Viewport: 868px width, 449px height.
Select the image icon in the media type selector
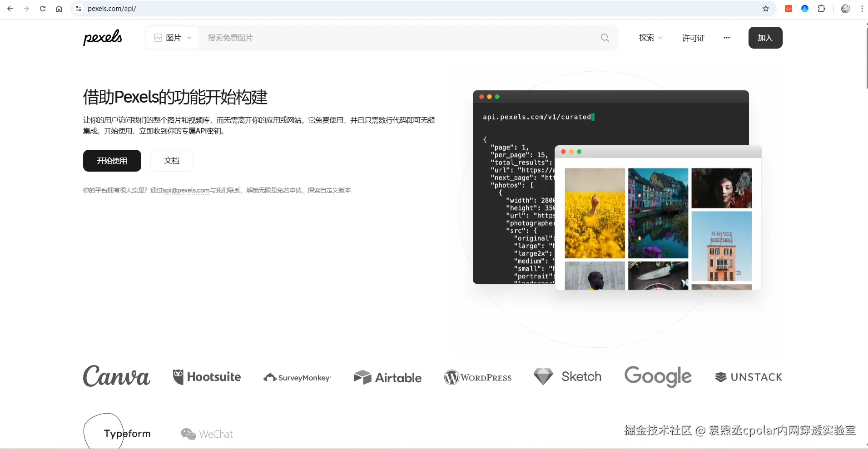tap(157, 38)
